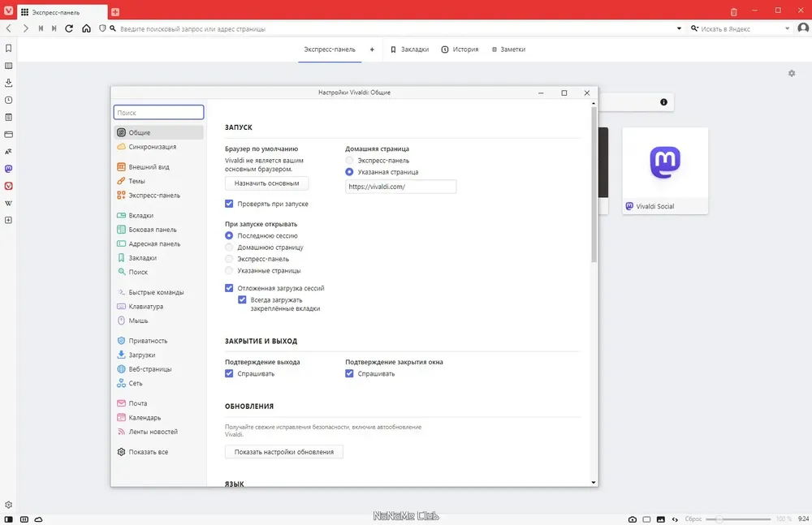This screenshot has height=525, width=812.
Task: Open 'Вкладки' settings section
Action: (158, 215)
